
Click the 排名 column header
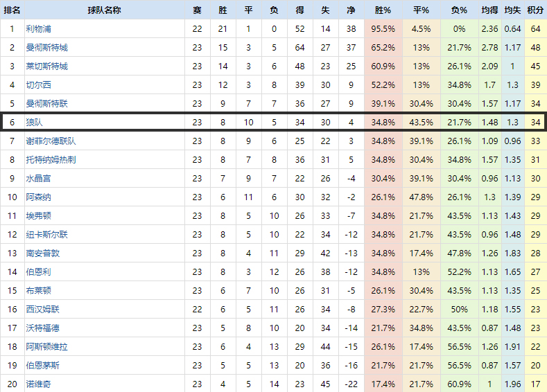(x=12, y=10)
